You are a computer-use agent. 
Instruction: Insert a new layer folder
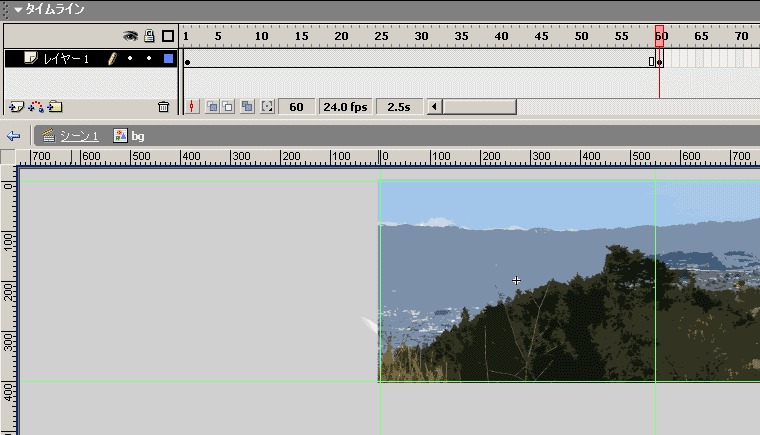tap(55, 107)
